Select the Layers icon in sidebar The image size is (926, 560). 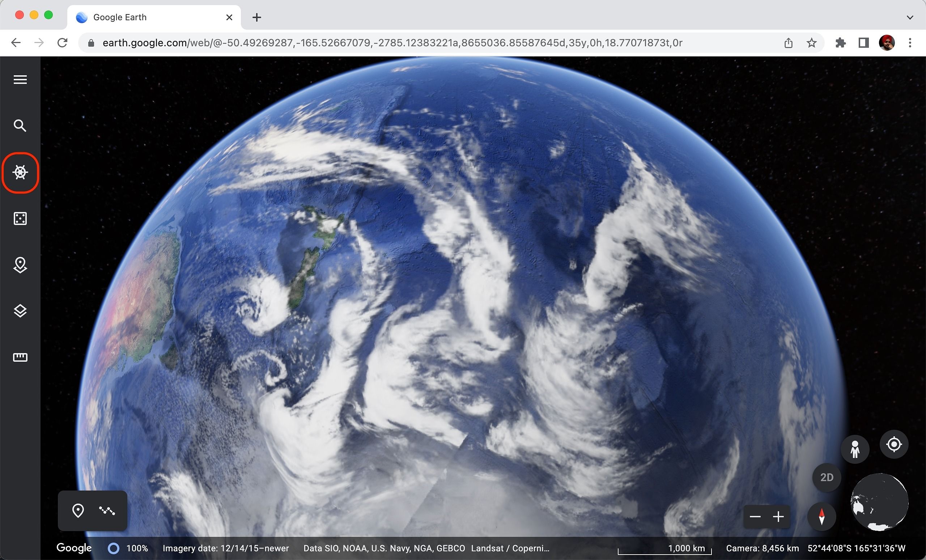pyautogui.click(x=19, y=311)
